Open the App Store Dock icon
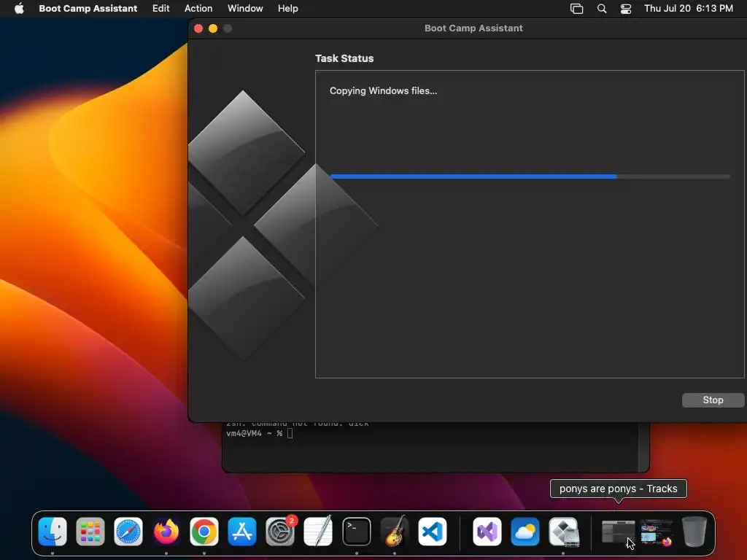The image size is (747, 560). pyautogui.click(x=242, y=532)
